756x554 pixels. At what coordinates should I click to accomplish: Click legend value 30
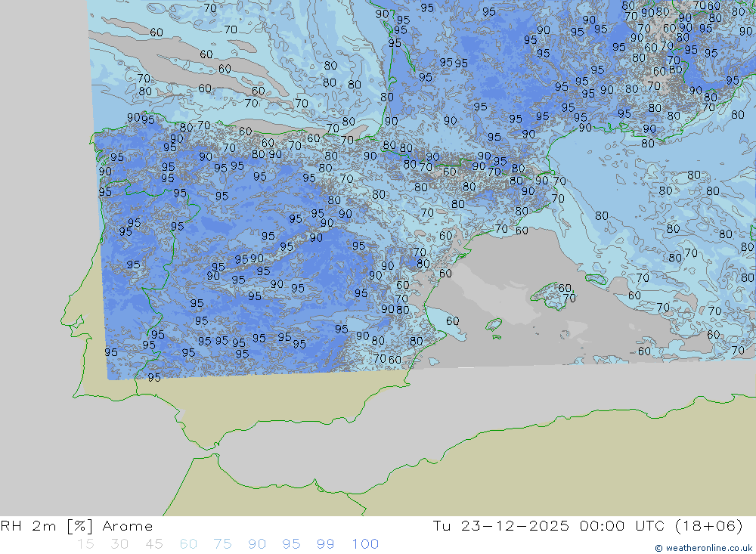119,544
